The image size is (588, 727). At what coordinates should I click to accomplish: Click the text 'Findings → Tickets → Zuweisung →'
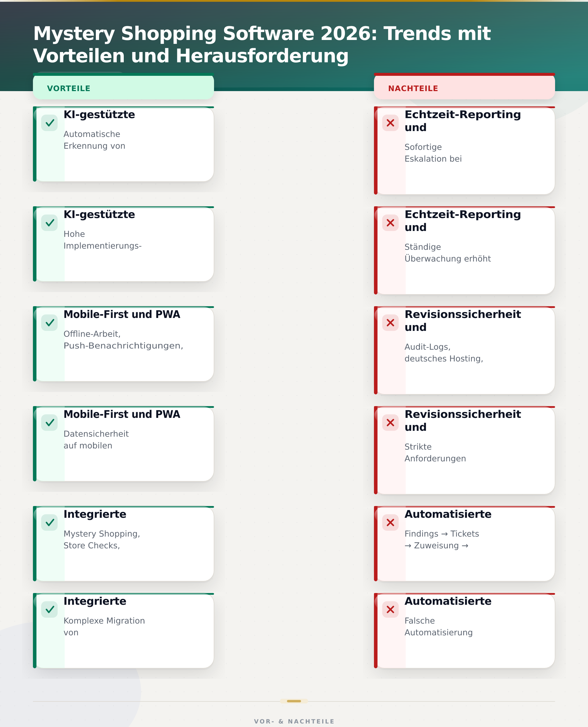click(442, 539)
